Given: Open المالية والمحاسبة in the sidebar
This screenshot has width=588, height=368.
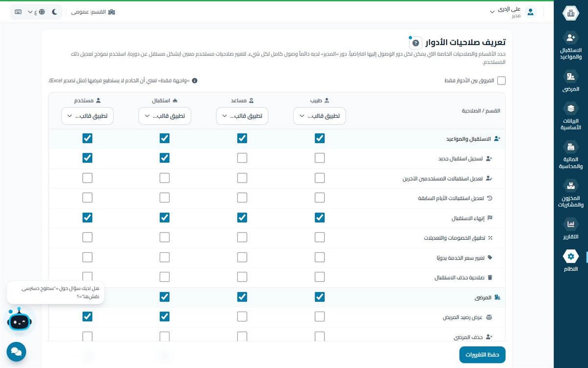Looking at the screenshot, I should tap(570, 155).
